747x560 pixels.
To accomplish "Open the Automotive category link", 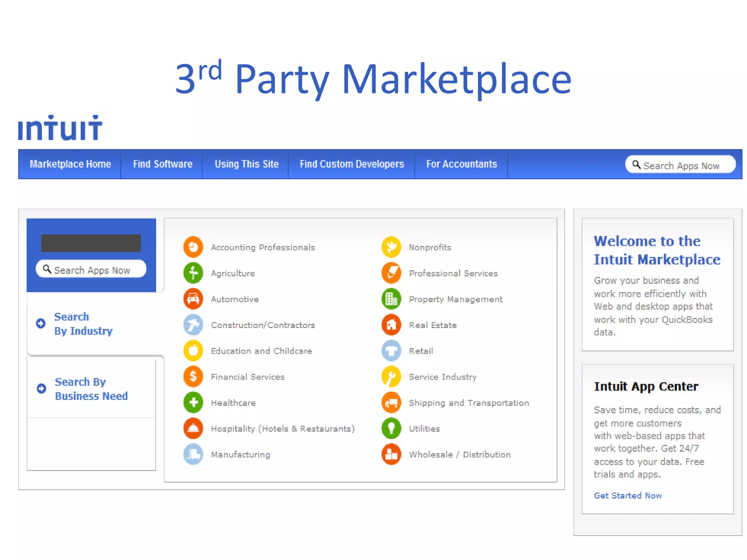I will pos(235,299).
